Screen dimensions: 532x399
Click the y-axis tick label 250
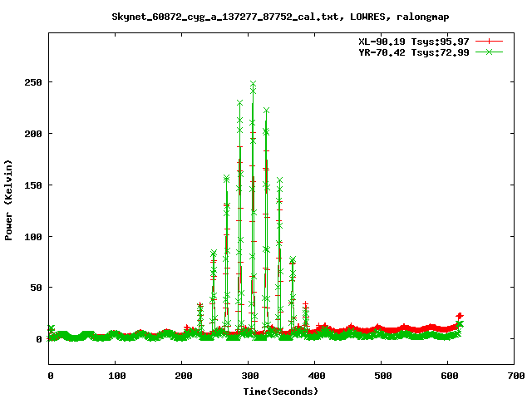(33, 82)
